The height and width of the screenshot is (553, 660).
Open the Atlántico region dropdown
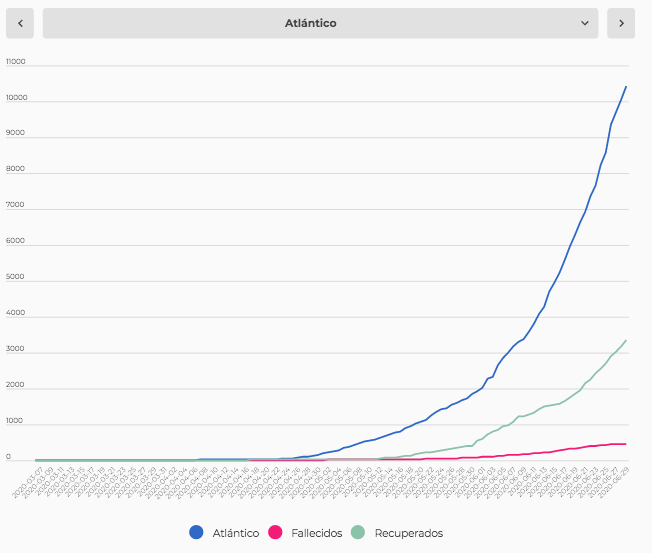320,23
